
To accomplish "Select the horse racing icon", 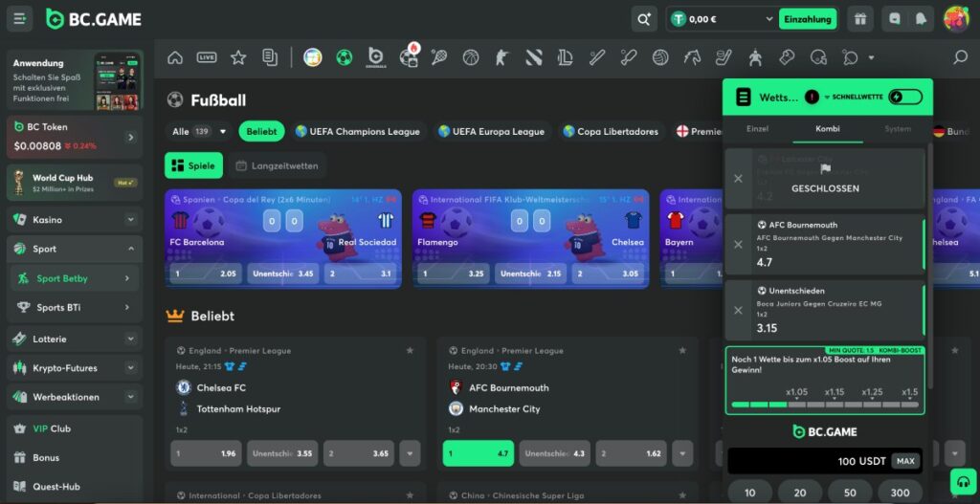I will [x=692, y=58].
